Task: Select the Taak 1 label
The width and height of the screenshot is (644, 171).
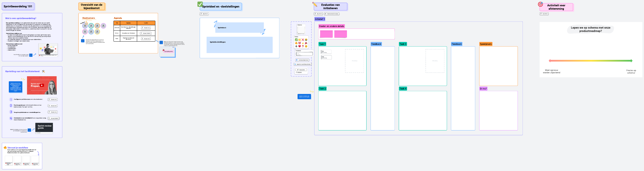Action: pyautogui.click(x=322, y=44)
